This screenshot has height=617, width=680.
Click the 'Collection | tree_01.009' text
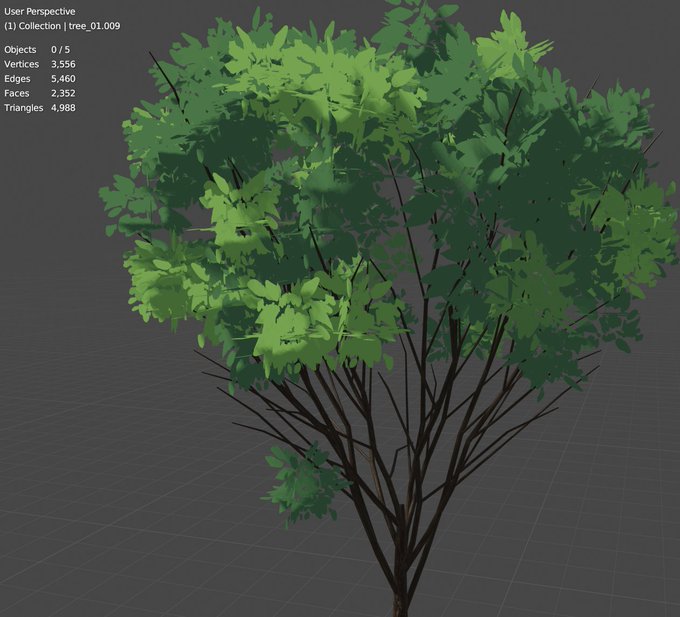[x=69, y=26]
